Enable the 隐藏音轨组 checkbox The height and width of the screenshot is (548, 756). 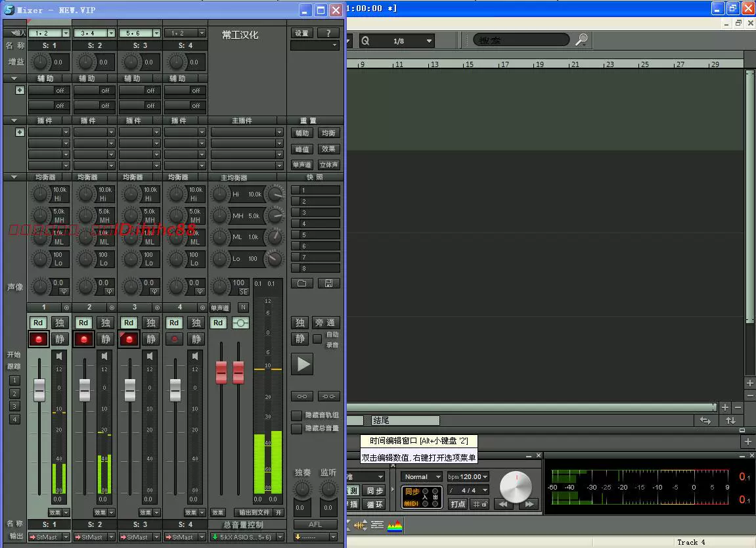(296, 415)
